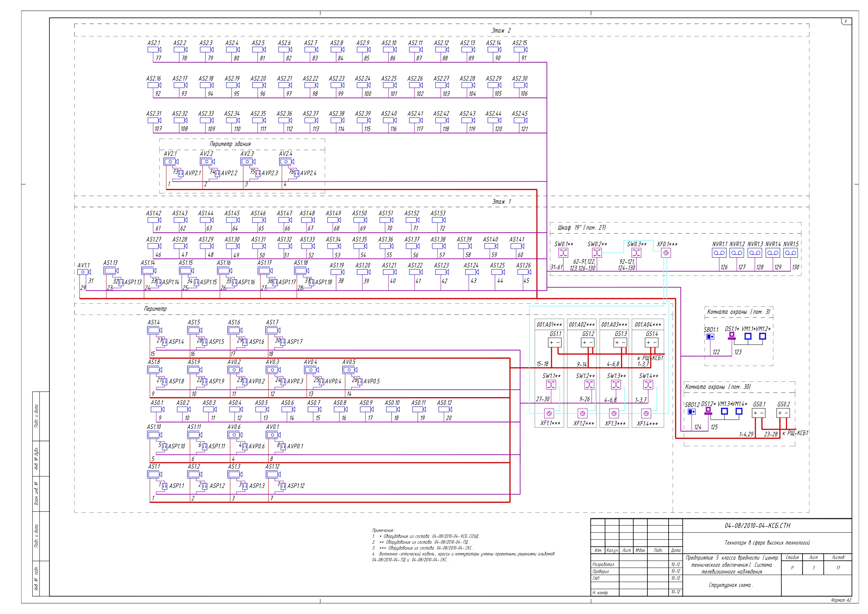868x614 pixels.
Task: Click the 'Этаж 2' floor label
Action: 501,31
